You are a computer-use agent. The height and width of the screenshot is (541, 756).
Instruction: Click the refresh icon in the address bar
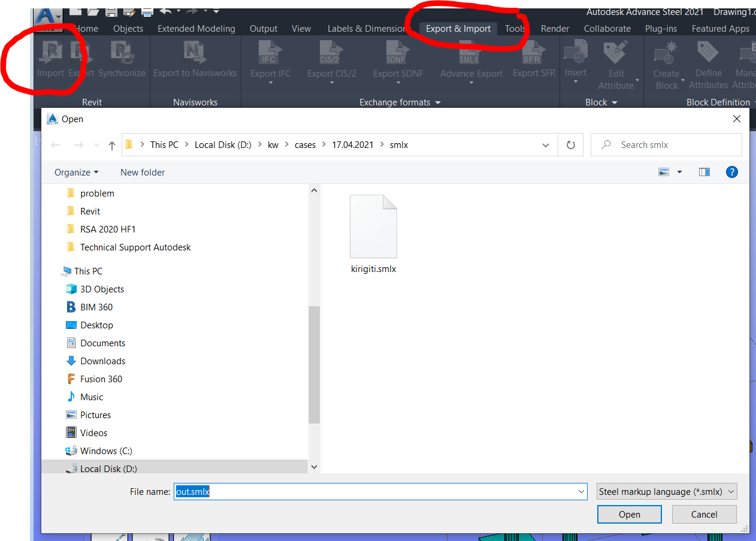tap(570, 144)
